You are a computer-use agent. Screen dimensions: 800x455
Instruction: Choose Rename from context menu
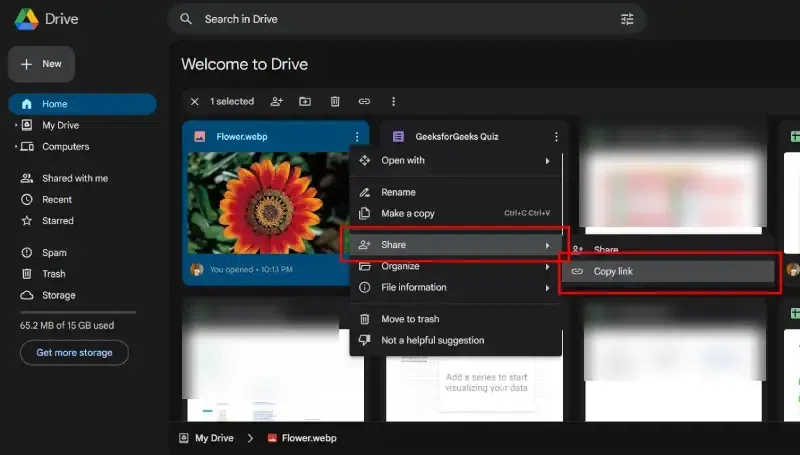click(x=398, y=192)
